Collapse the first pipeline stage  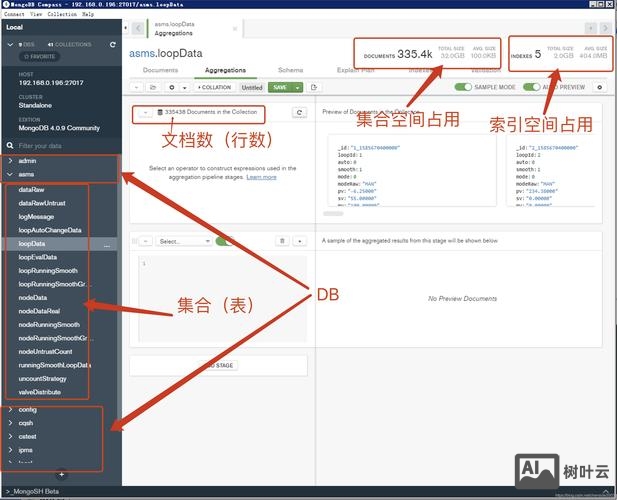[x=146, y=241]
